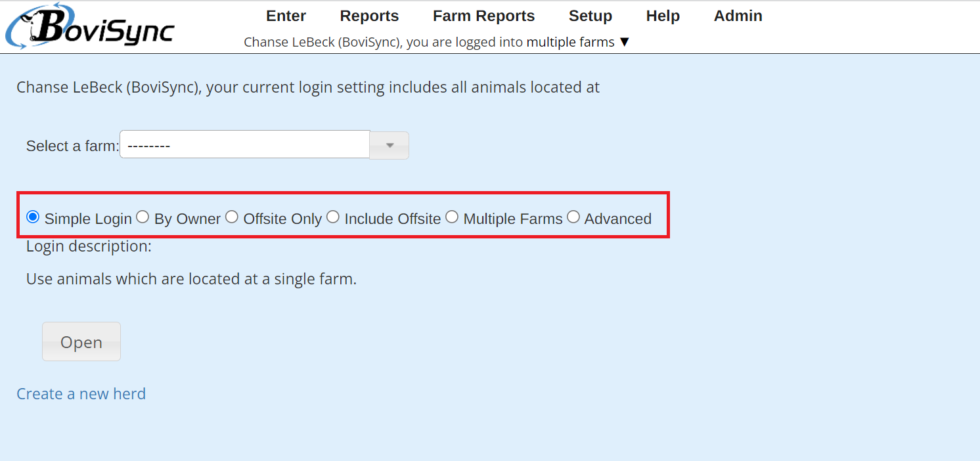Expand the Select a farm dropdown arrow
The height and width of the screenshot is (461, 980).
(390, 145)
